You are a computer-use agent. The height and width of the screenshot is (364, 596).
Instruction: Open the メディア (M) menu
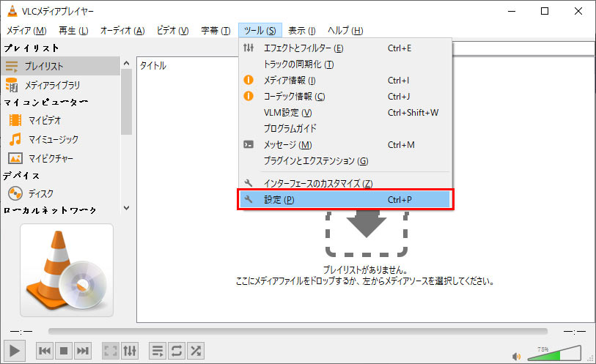coord(26,31)
